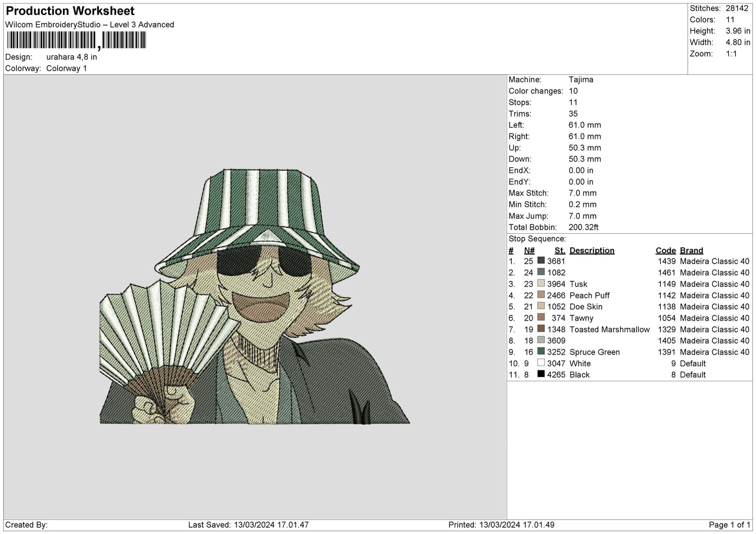The image size is (756, 534).
Task: Click the Max Jump value 7.0 mm
Action: pos(582,216)
